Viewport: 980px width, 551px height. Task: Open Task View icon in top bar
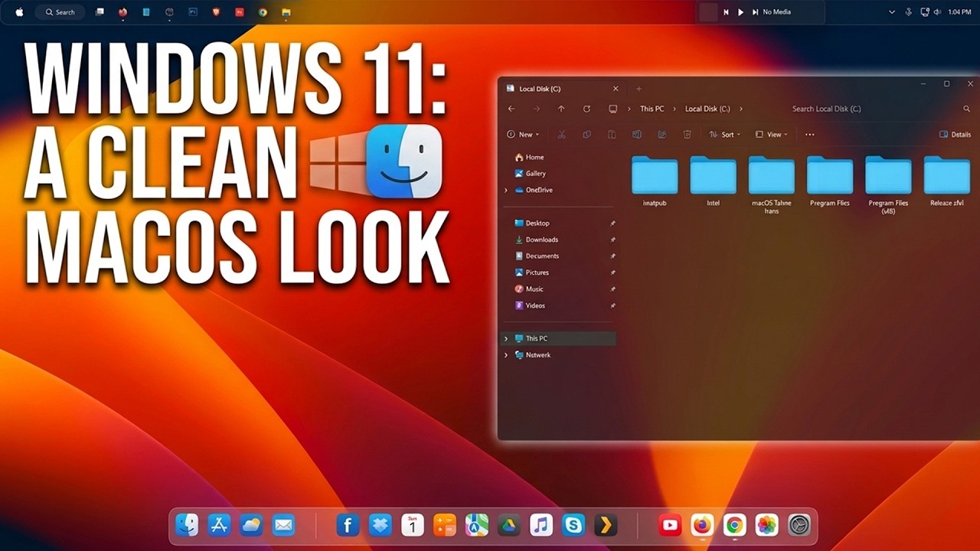100,12
